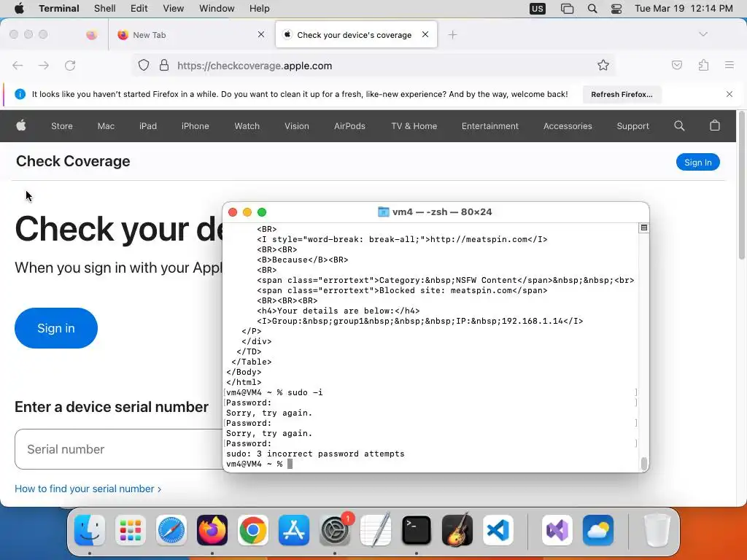Reload the page in Firefox
Screen dimensions: 747x560
tap(70, 66)
